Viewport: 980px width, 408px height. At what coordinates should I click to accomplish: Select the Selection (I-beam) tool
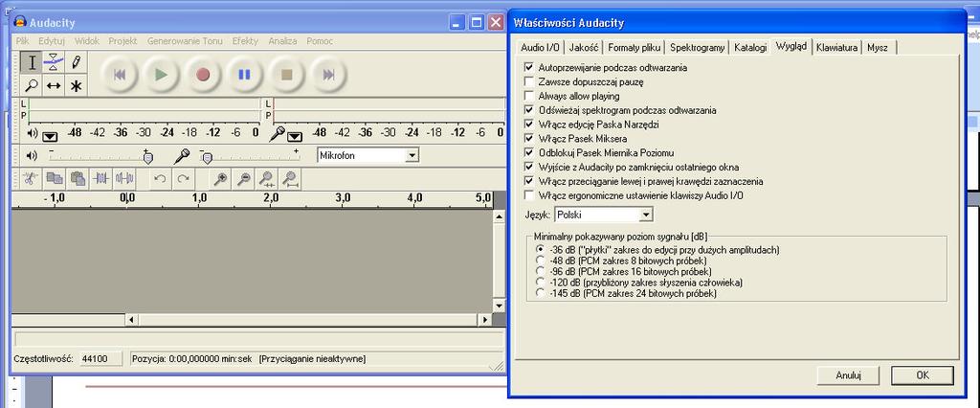[x=32, y=62]
